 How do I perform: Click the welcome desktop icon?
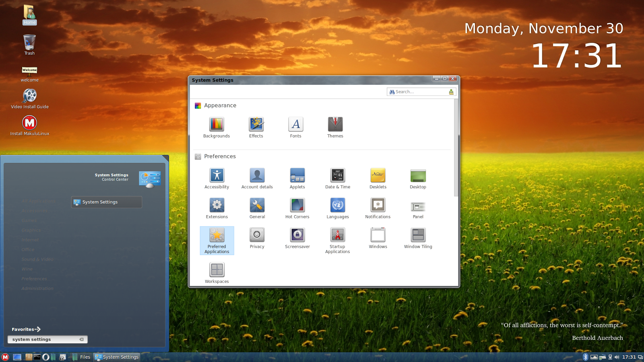(29, 74)
